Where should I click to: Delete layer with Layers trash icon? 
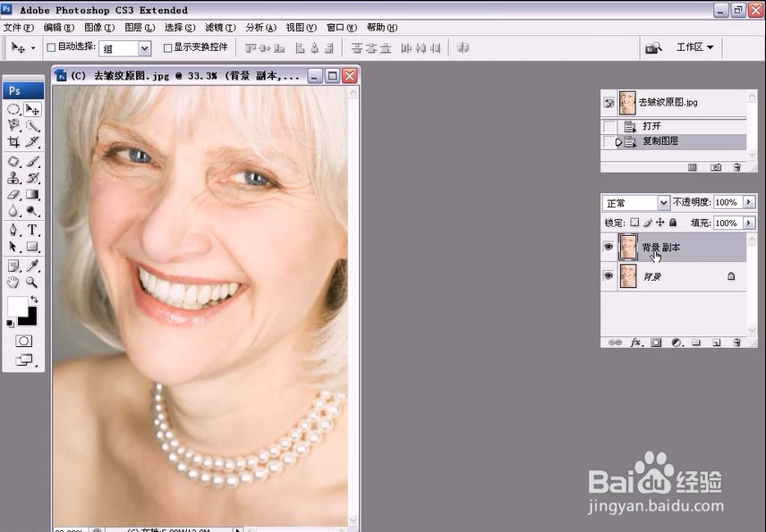(x=736, y=342)
